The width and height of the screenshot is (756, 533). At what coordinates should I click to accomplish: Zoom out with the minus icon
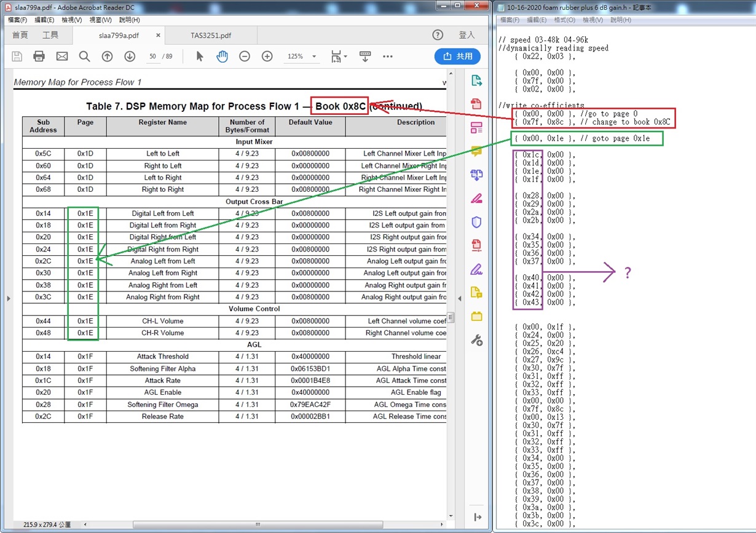[x=245, y=57]
